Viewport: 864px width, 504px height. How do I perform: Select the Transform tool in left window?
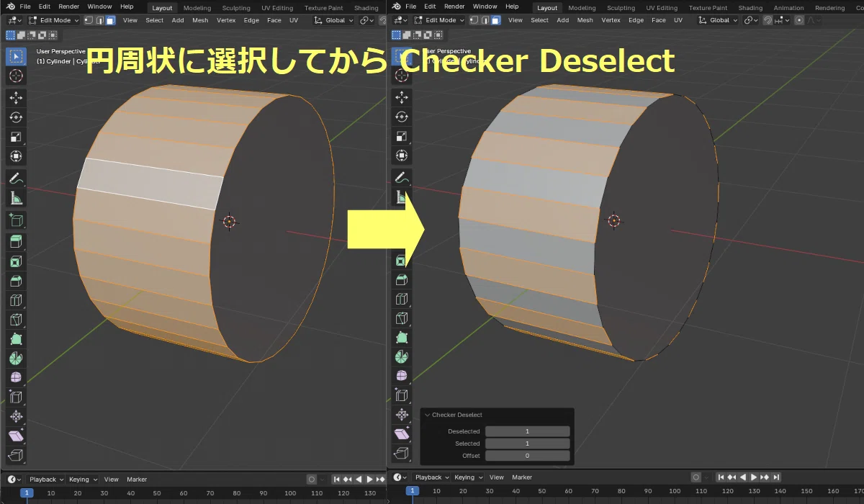[16, 156]
